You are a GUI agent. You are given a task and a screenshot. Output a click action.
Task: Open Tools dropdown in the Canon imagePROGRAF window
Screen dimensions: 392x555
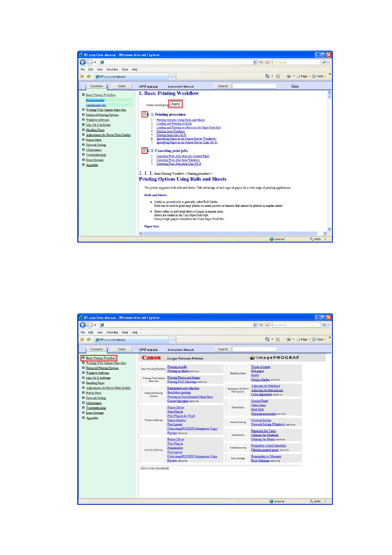[x=319, y=339]
